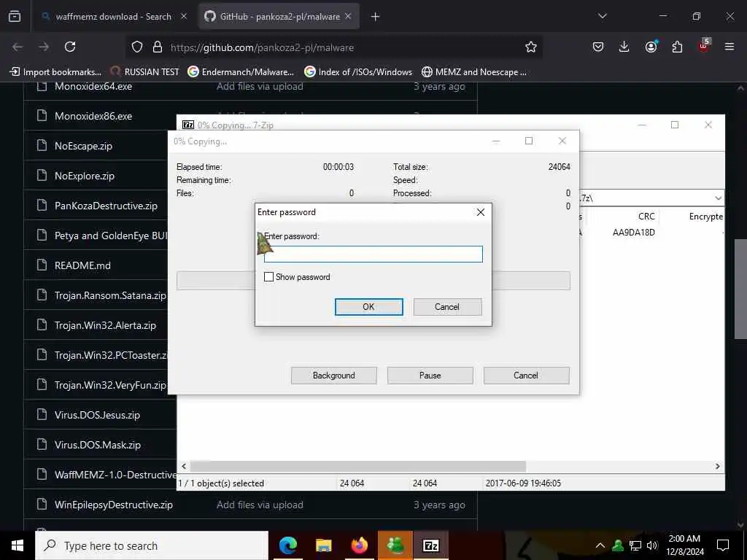Open Monoxidex86.exe file link
Screen dimensions: 747x560
(x=93, y=116)
